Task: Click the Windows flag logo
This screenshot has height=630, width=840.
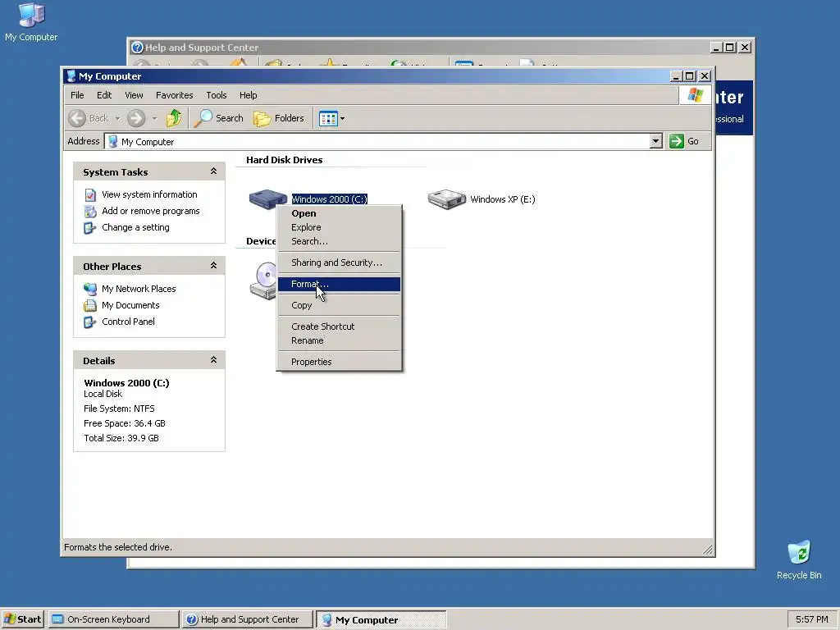Action: (696, 95)
